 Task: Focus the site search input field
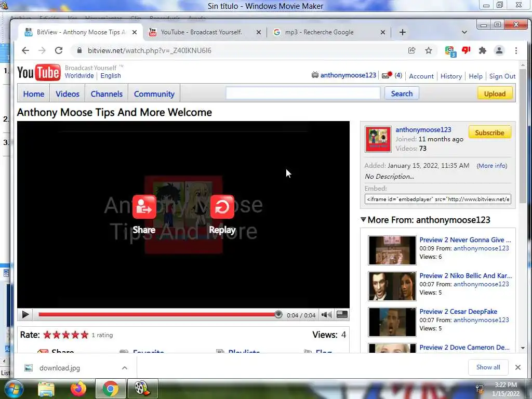(x=303, y=93)
